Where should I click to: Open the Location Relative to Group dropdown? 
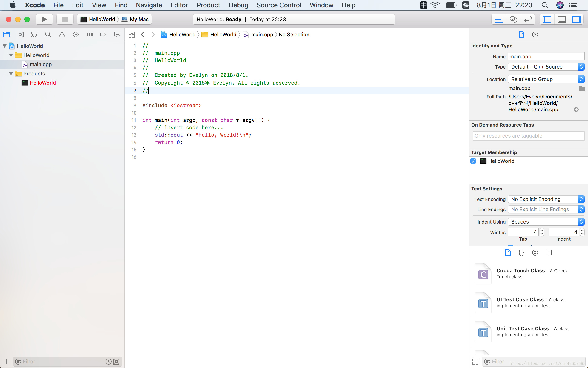(546, 79)
